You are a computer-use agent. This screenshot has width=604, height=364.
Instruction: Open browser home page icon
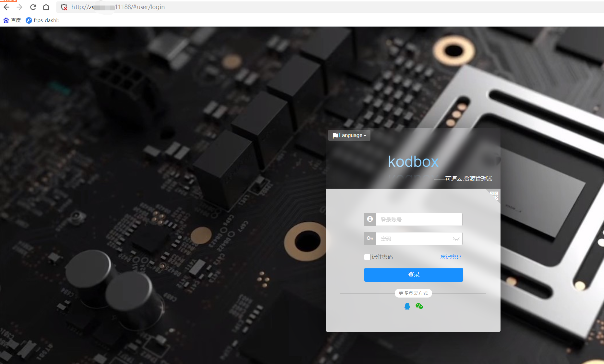click(46, 7)
